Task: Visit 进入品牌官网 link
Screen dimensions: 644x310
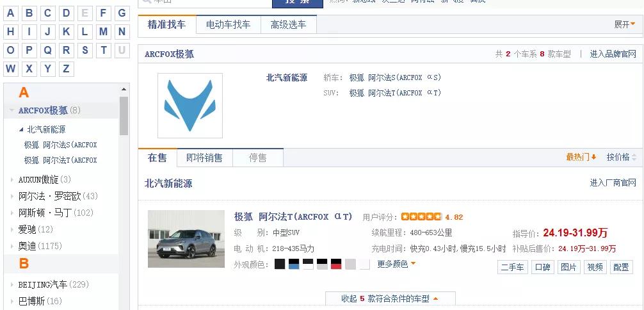Action: pyautogui.click(x=613, y=54)
